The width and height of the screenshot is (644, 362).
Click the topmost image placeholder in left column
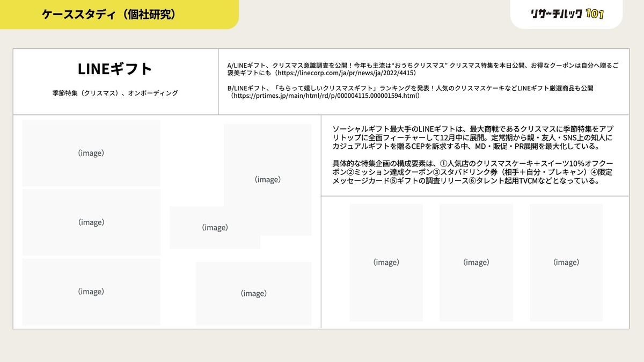(x=91, y=153)
